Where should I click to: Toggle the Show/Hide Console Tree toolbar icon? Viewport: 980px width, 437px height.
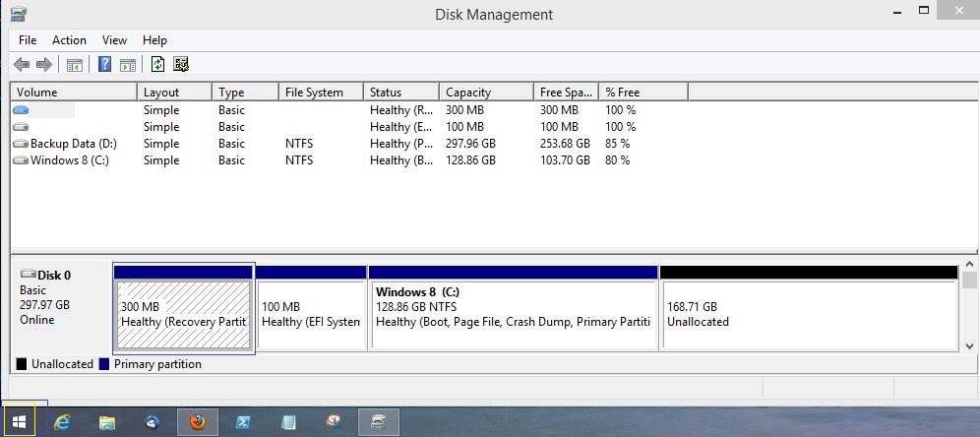(x=75, y=64)
